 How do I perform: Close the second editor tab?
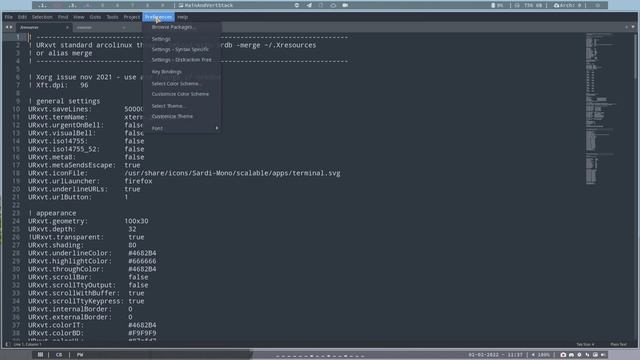124,27
